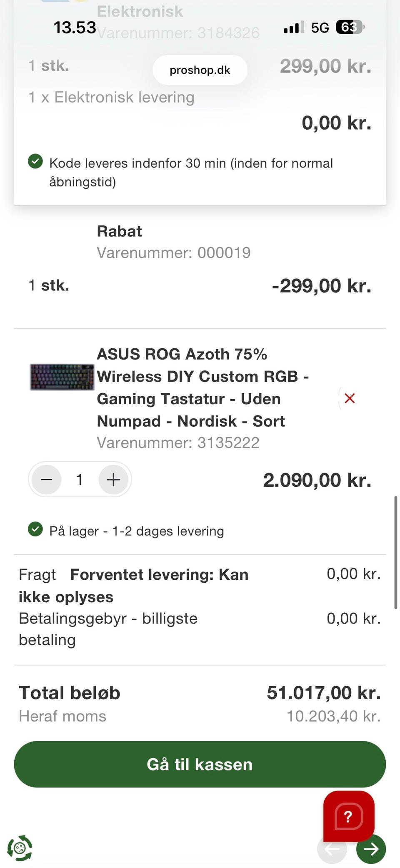Open cookie settings icon in bottom corner
The image size is (400, 868).
(20, 848)
